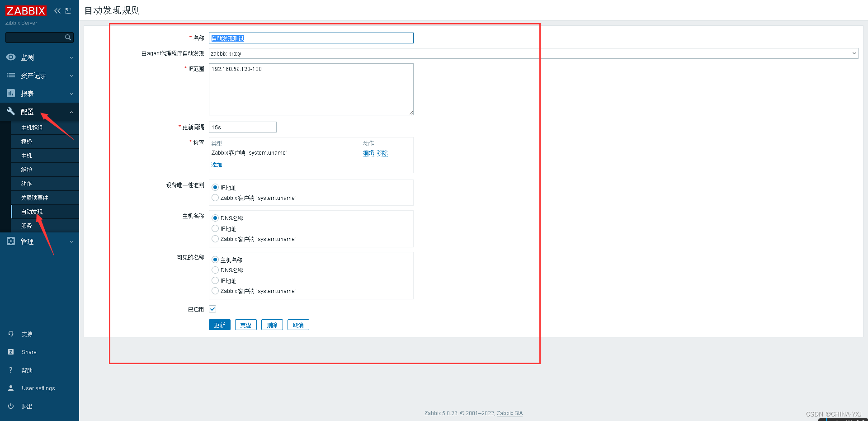Select Zabbix客户端 system.uname for visible name

[215, 291]
